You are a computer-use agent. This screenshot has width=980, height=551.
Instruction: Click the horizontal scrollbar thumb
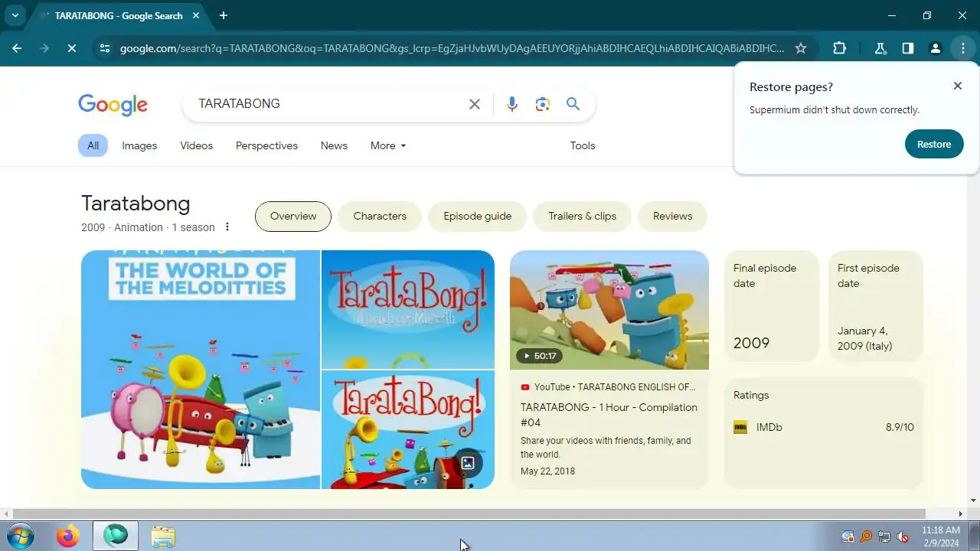click(469, 514)
